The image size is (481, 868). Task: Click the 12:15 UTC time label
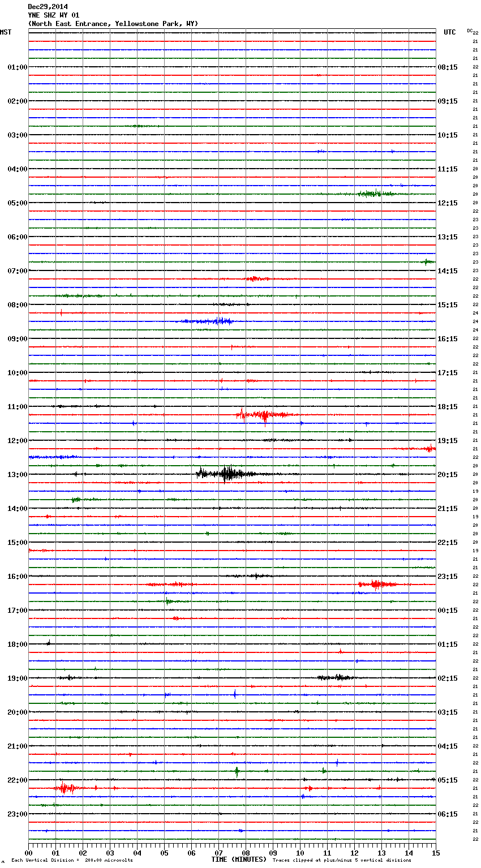coord(448,203)
